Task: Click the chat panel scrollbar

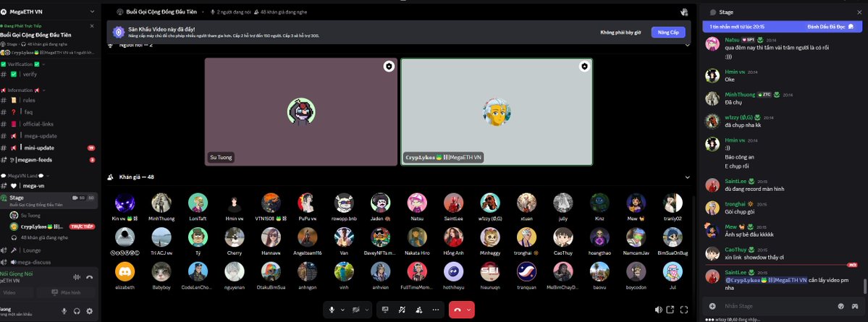Action: (864, 286)
